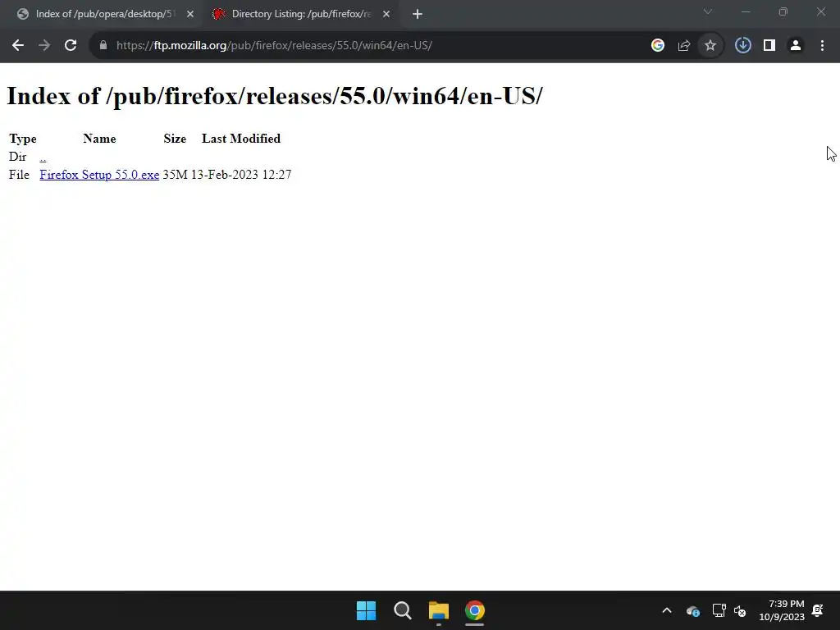Click the 'Last Modified' column header
The height and width of the screenshot is (630, 840).
click(241, 139)
